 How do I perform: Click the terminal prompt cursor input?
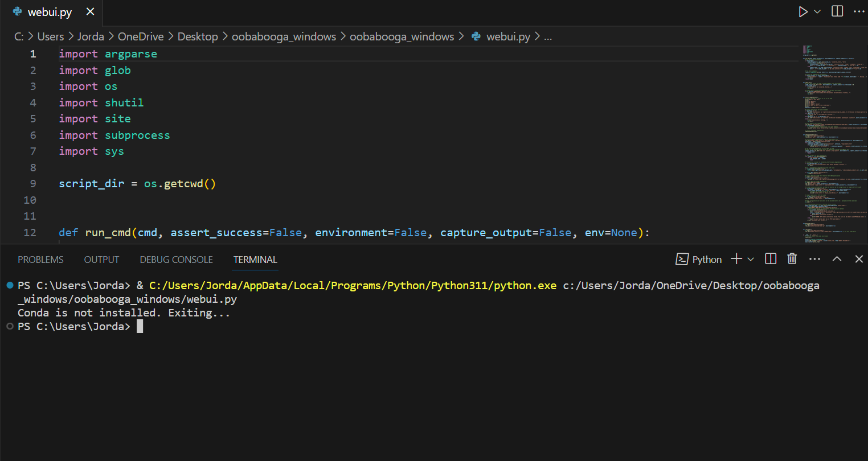click(x=140, y=327)
